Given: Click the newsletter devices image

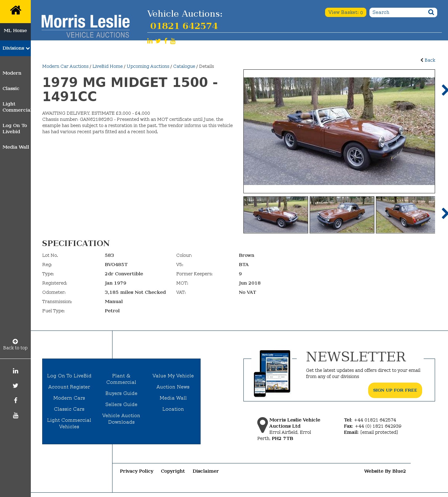Looking at the screenshot, I should (272, 373).
